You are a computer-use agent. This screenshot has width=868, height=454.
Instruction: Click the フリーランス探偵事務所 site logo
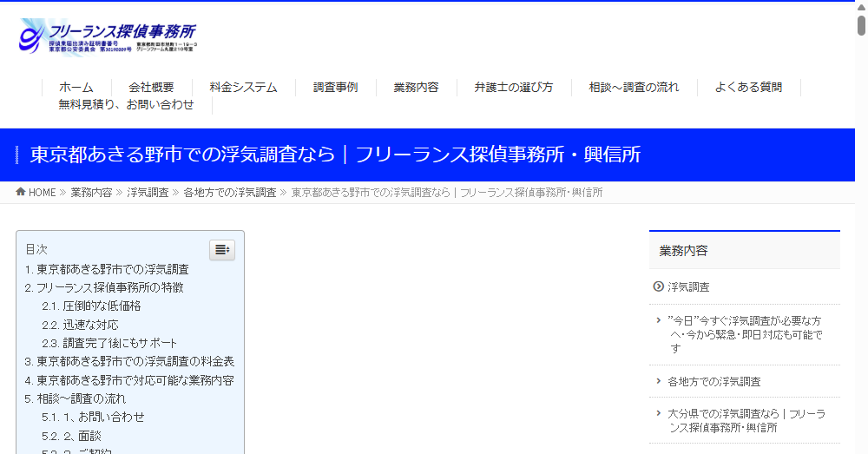[x=108, y=36]
